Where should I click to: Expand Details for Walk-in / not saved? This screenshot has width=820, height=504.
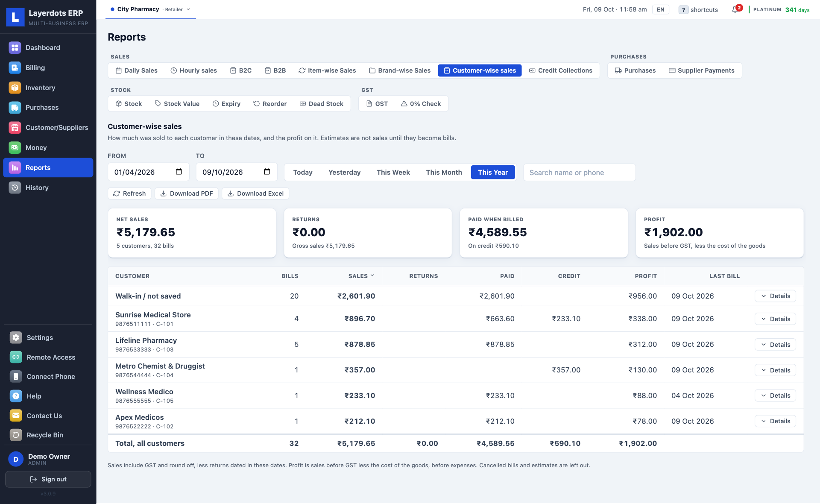pos(775,296)
